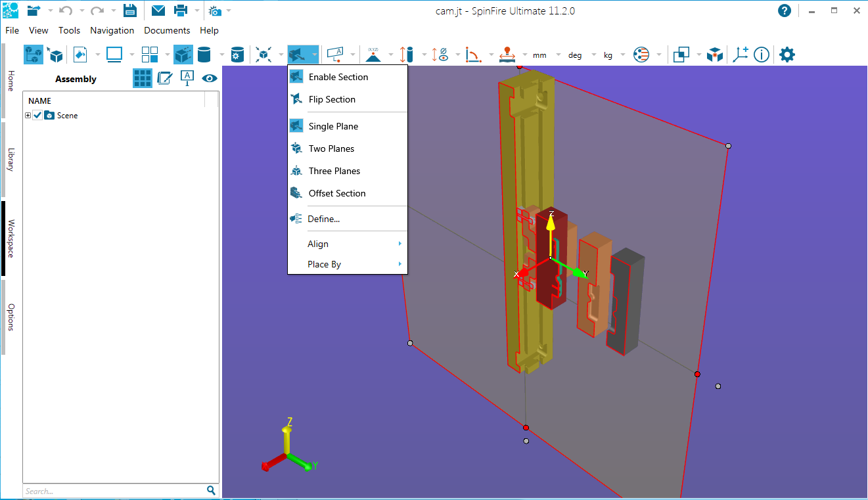Click the blue question mark help icon
Image resolution: width=868 pixels, height=500 pixels.
point(784,11)
